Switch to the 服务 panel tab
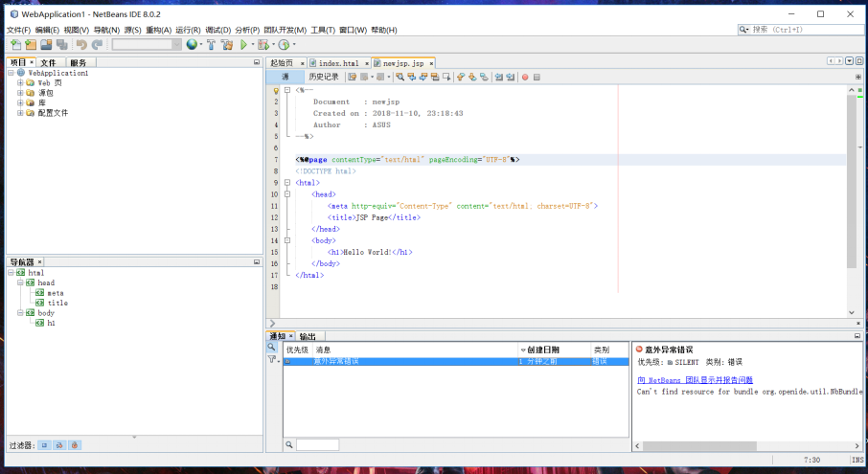868x474 pixels. point(79,62)
